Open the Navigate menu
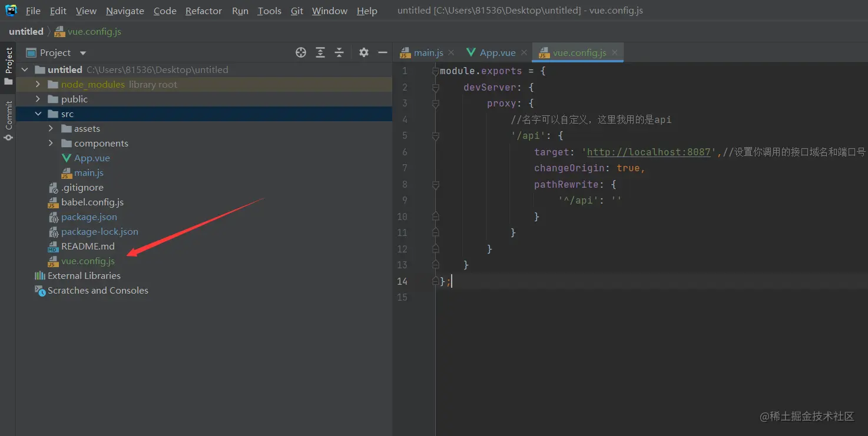Screen dimensions: 868x436 125,11
